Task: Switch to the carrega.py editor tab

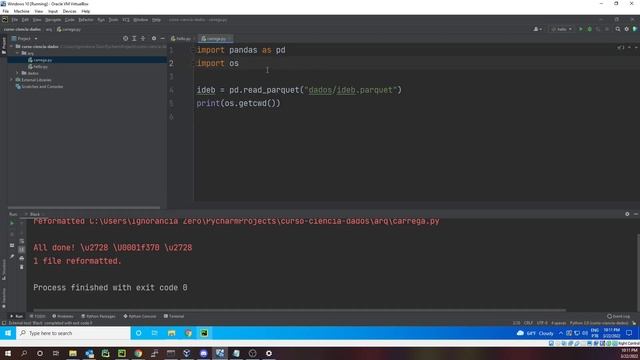Action: point(216,39)
